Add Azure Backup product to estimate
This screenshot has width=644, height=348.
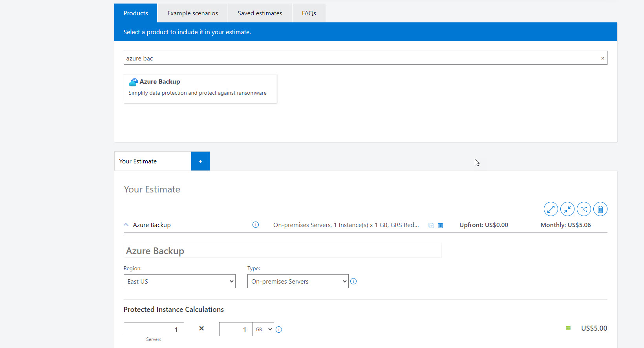200,89
